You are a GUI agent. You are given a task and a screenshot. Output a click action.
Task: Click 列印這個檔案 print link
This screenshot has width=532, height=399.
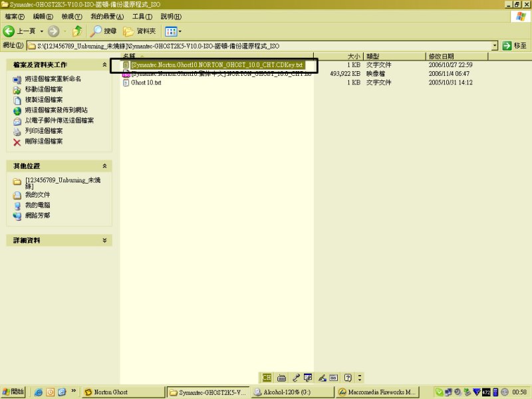click(44, 130)
